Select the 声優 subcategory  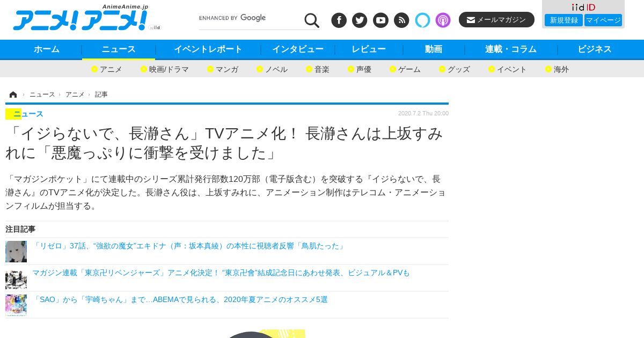360,69
